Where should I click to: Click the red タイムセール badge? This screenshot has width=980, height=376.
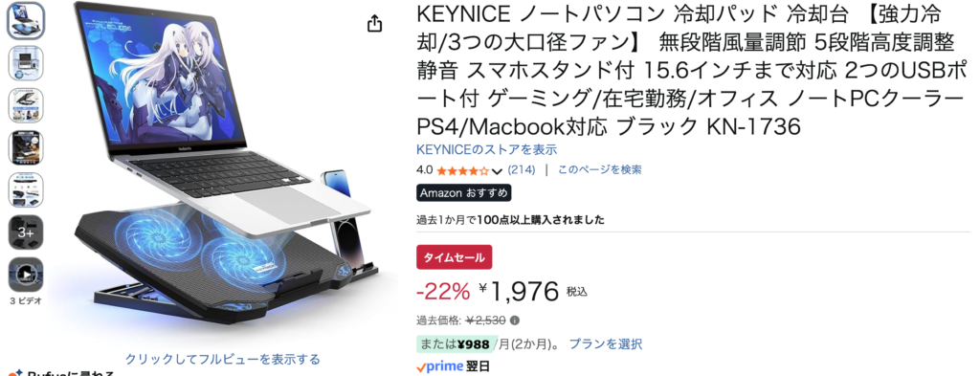(x=455, y=257)
